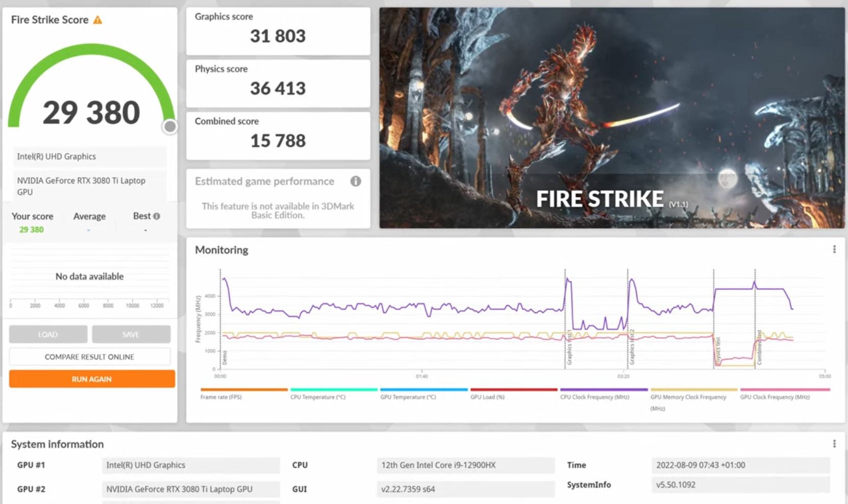Click the No data available text
Image resolution: width=848 pixels, height=504 pixels.
pyautogui.click(x=90, y=276)
